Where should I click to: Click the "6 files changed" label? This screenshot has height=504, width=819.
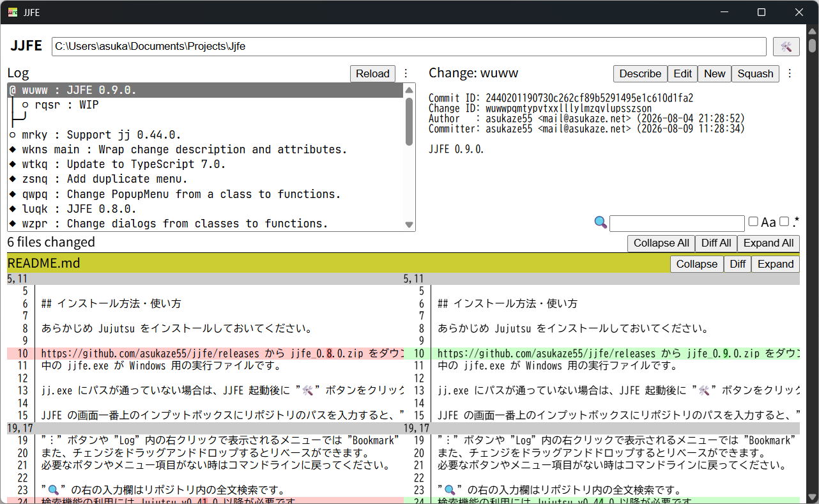pyautogui.click(x=51, y=242)
